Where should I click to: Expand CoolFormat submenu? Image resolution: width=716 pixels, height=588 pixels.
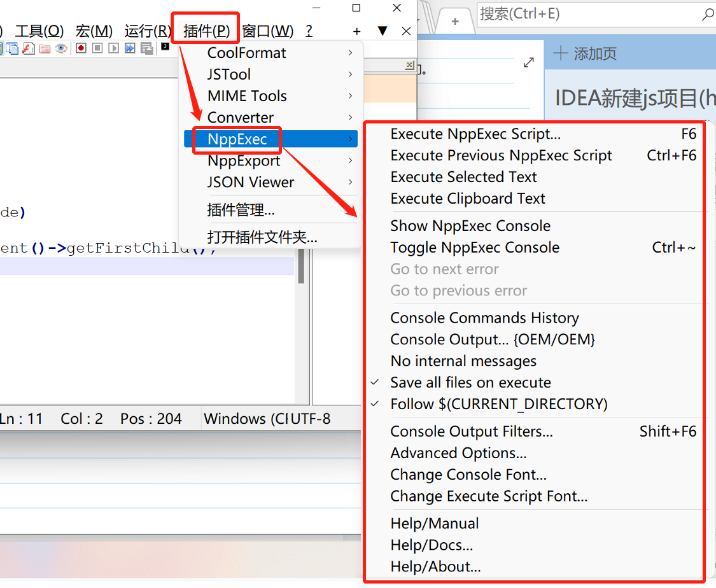[270, 53]
